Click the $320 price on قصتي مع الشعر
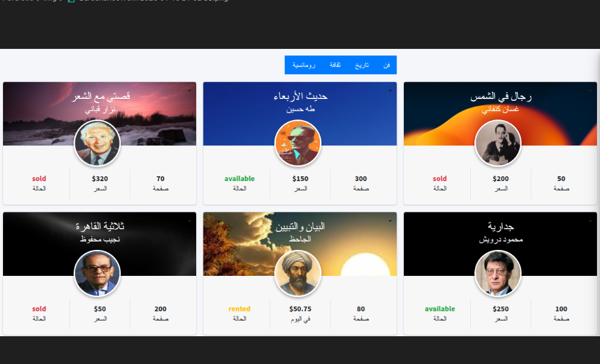This screenshot has height=364, width=600. (100, 178)
